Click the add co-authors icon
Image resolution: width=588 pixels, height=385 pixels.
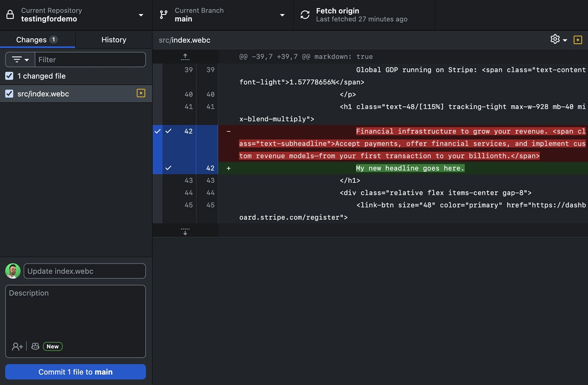(17, 347)
